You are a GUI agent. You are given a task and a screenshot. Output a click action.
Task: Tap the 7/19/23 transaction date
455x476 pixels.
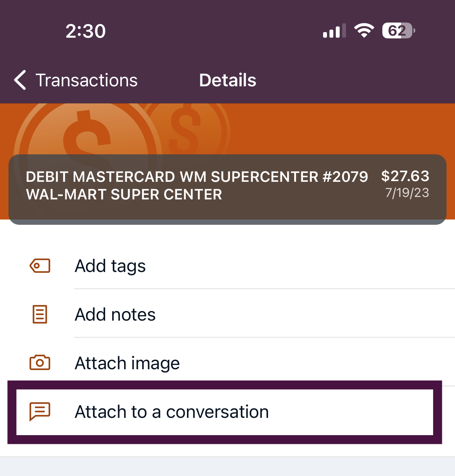click(407, 193)
